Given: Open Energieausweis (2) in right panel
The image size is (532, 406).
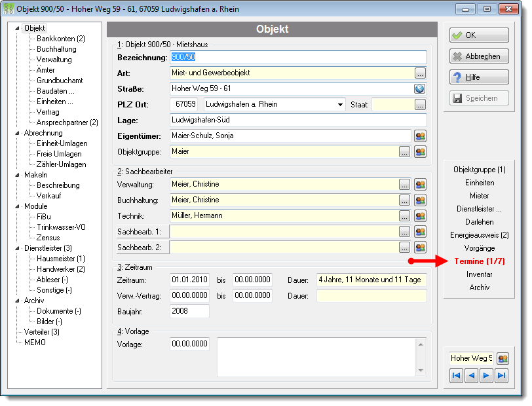Looking at the screenshot, I should click(480, 235).
